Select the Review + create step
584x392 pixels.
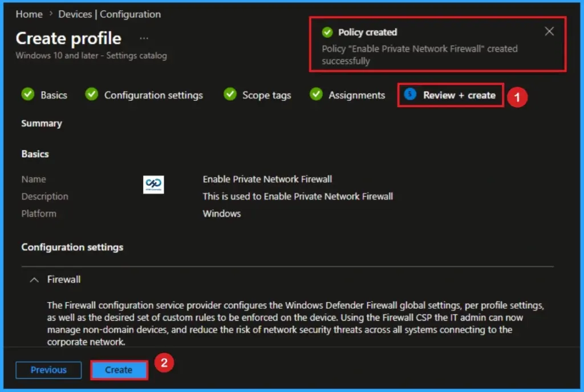click(459, 95)
